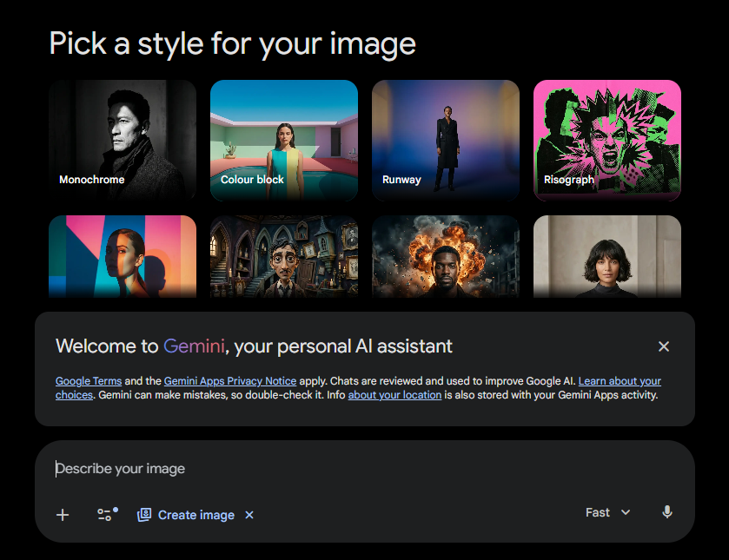Open the about your location link
The width and height of the screenshot is (729, 560).
(394, 395)
